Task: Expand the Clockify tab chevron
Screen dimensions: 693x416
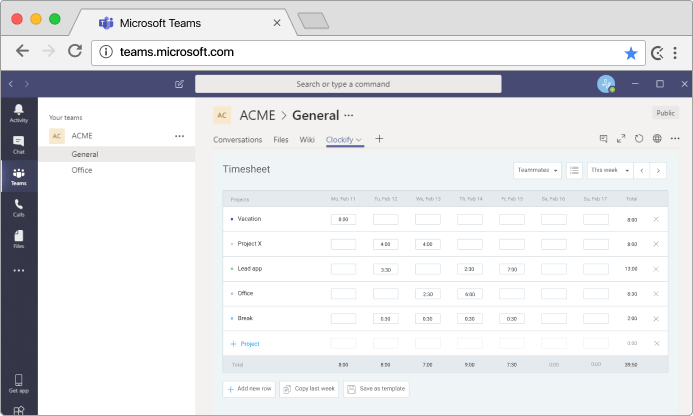Action: 359,140
